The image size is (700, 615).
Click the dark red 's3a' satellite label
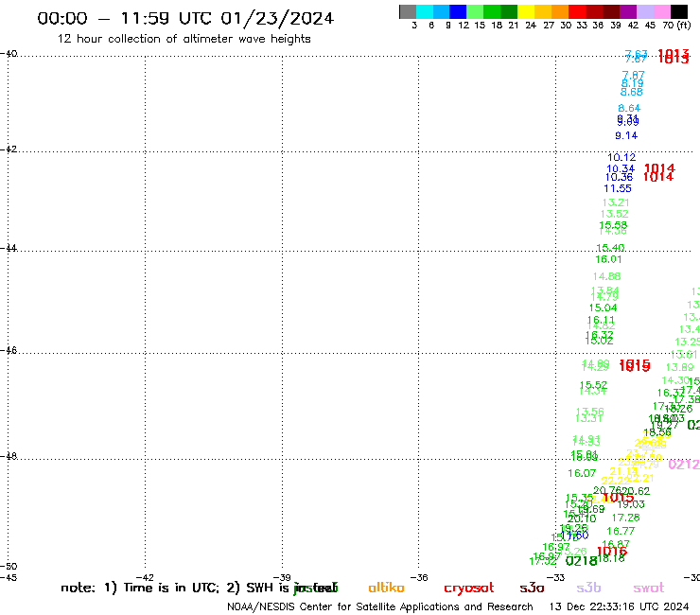pyautogui.click(x=532, y=589)
